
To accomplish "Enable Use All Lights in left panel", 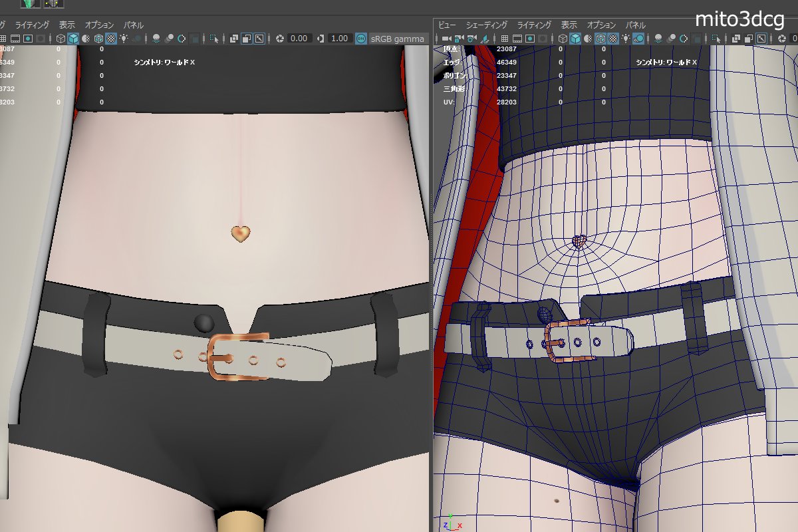I will pyautogui.click(x=124, y=39).
